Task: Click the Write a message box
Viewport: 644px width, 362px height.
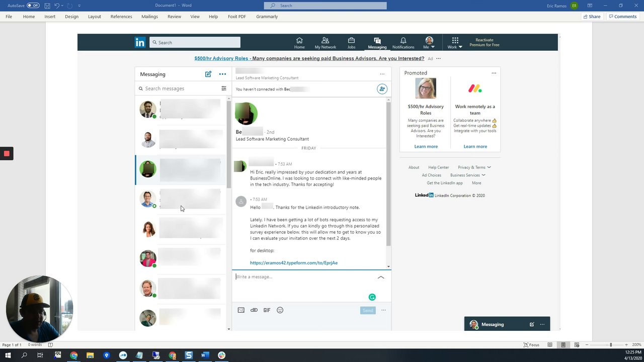Action: (304, 277)
